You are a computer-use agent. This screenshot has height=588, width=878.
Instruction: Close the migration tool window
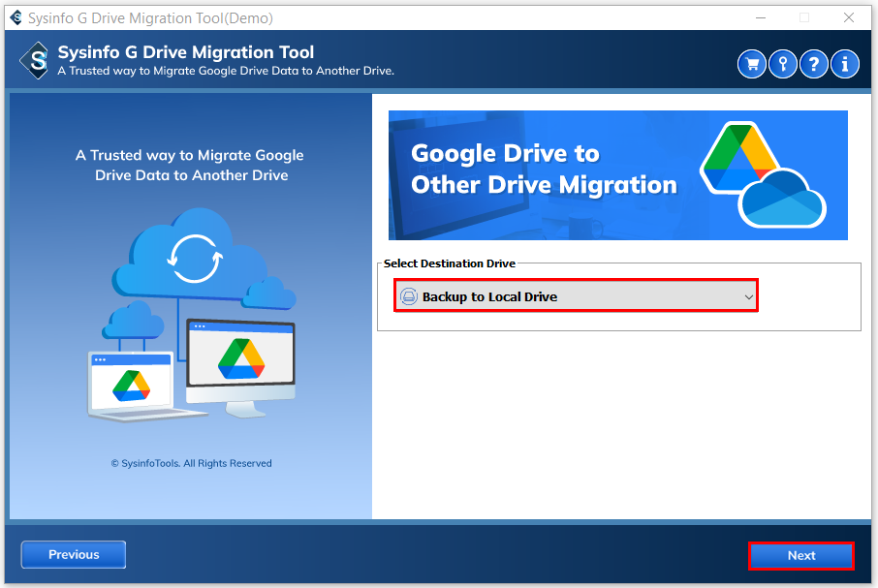click(848, 17)
